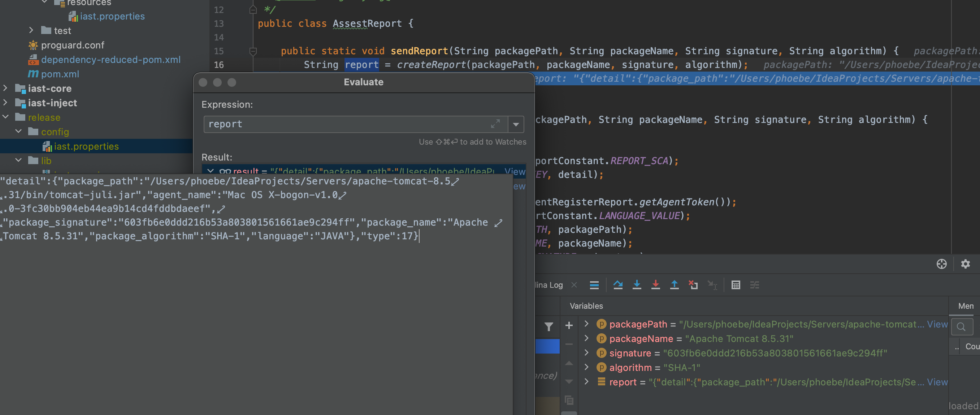Open pom.xml in project tree
Image resolution: width=980 pixels, height=415 pixels.
[x=60, y=74]
